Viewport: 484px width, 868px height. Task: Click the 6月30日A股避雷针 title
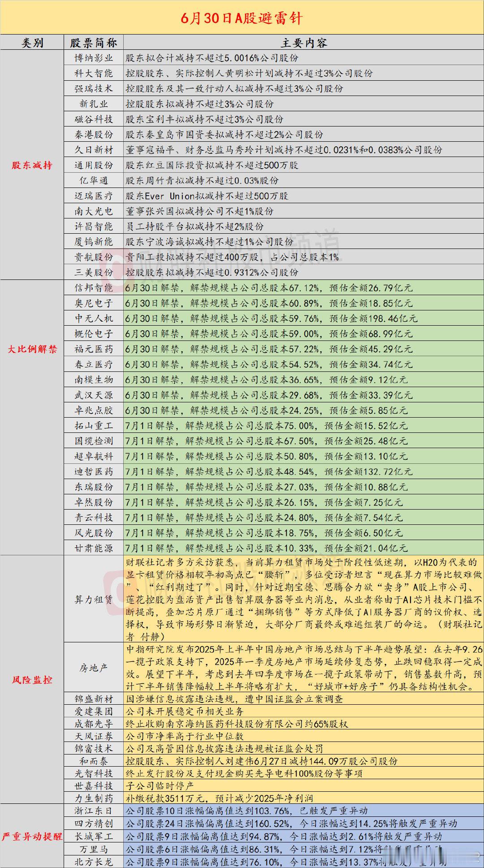242,18
